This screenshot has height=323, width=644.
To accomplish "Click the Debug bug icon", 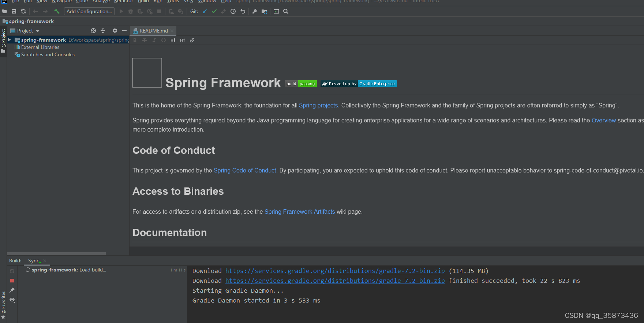I will pos(131,11).
